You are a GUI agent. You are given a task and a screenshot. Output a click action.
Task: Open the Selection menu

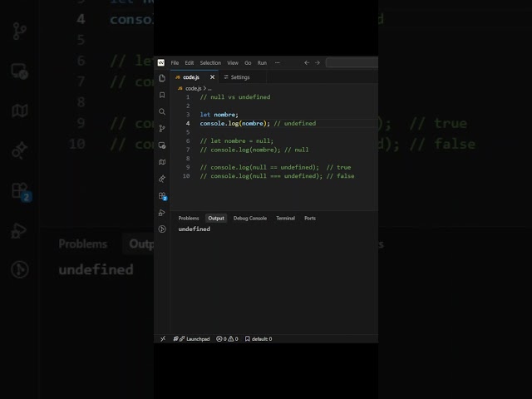(x=210, y=63)
